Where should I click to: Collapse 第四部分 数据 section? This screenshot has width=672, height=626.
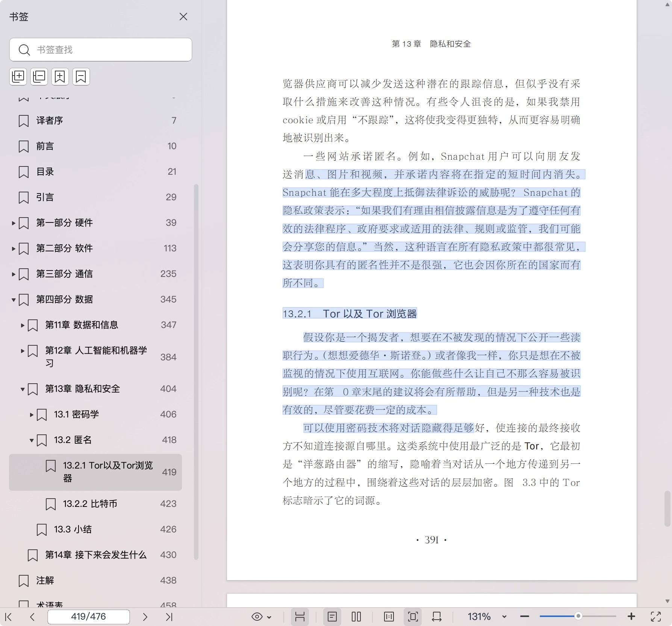click(13, 300)
